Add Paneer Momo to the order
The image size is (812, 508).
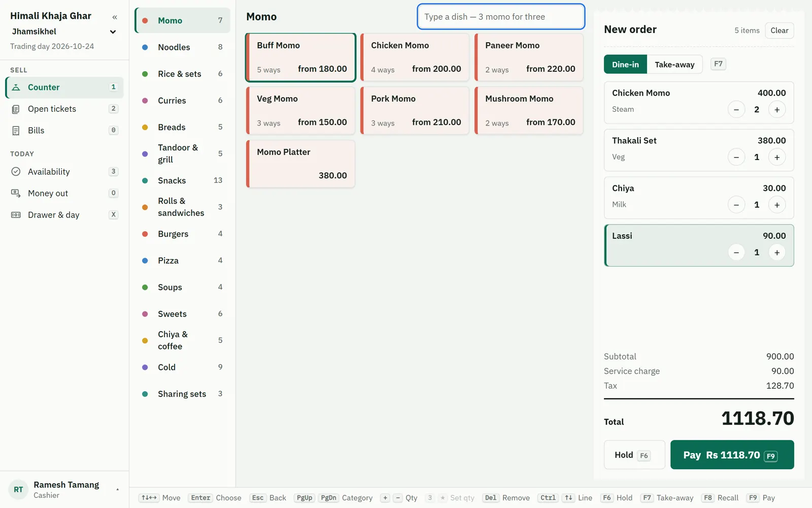529,57
